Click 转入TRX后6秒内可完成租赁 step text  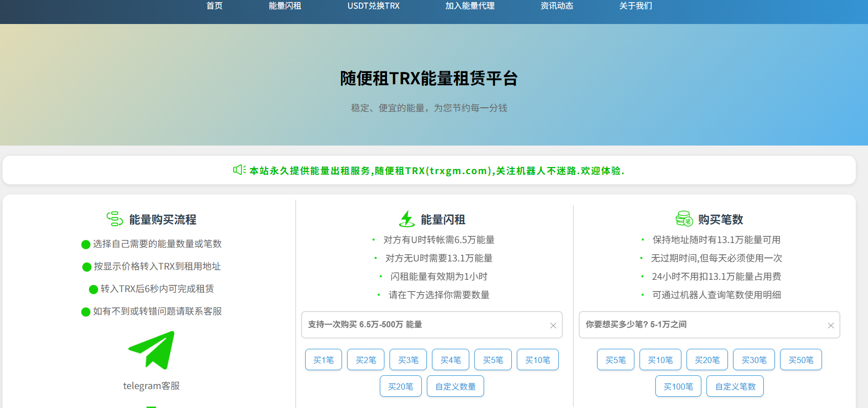pos(157,289)
